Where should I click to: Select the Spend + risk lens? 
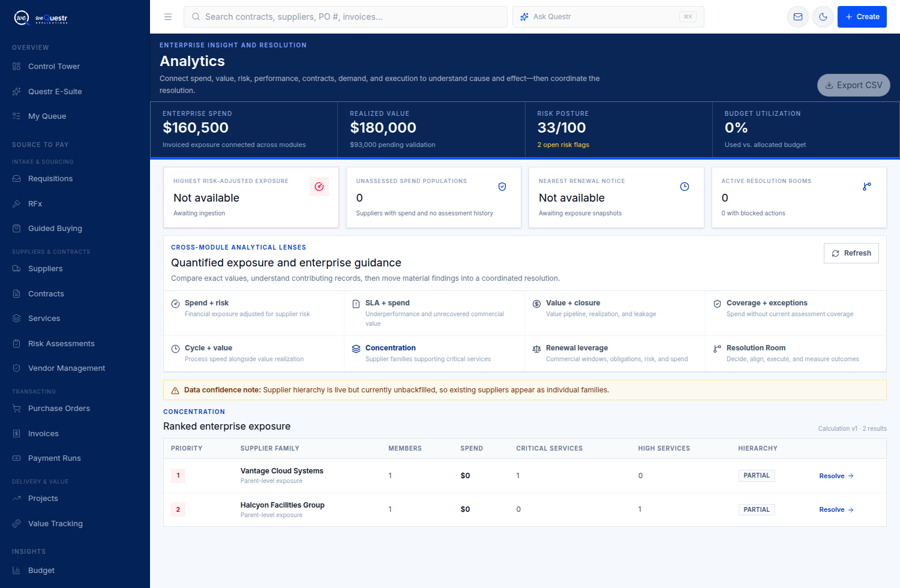click(254, 313)
